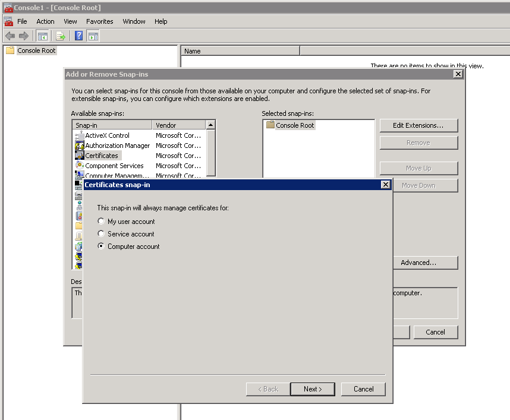Viewport: 510px width, 420px height.
Task: Click the Move Down button
Action: pos(426,185)
